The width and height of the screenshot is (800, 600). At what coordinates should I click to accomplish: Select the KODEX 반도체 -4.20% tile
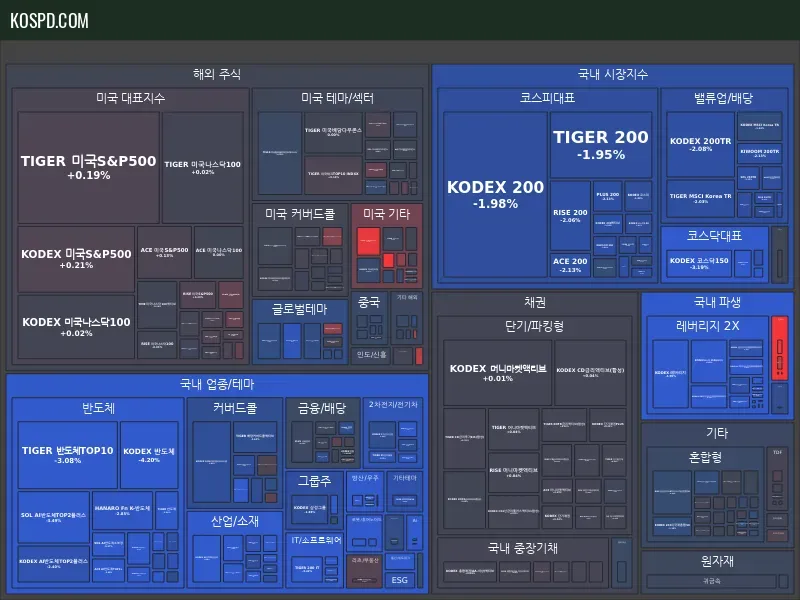(149, 454)
